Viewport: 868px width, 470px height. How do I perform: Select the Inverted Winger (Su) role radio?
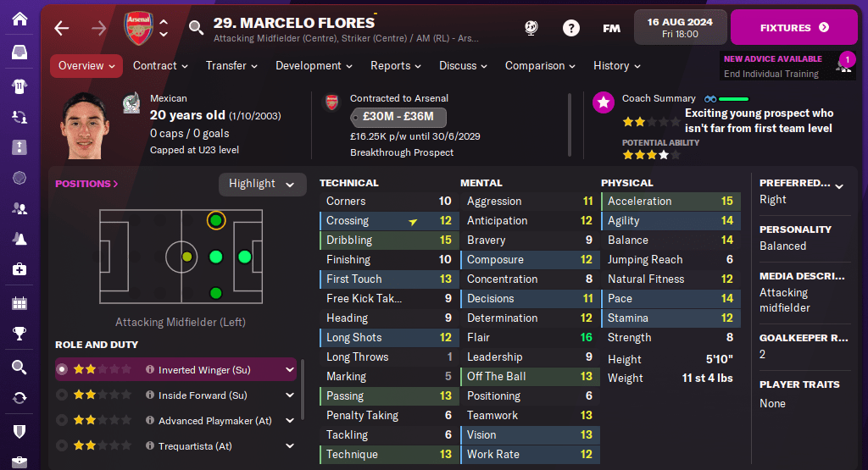click(62, 369)
